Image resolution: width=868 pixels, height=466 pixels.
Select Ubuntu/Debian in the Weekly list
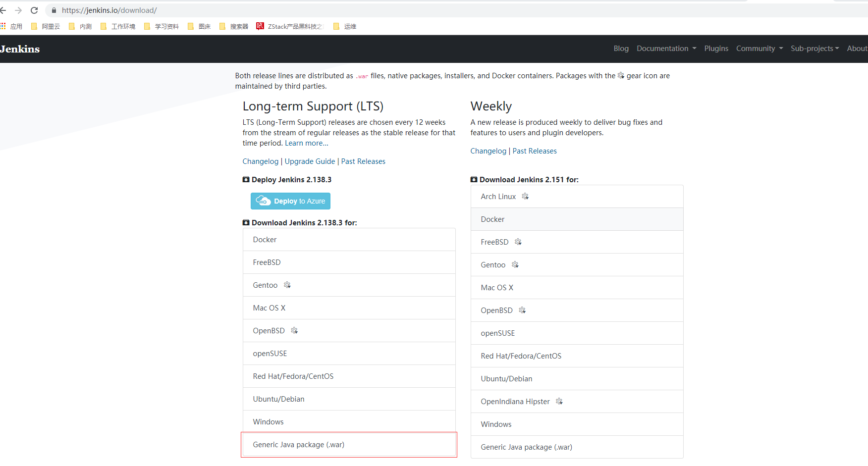(x=577, y=379)
